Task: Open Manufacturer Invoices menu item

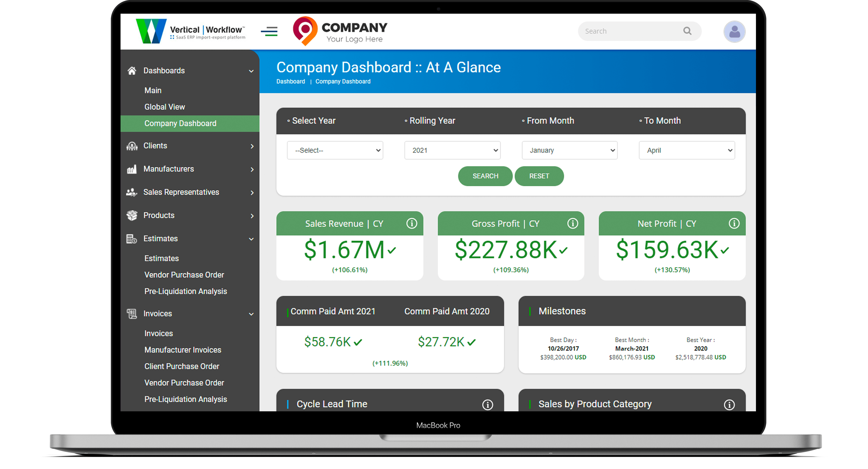Action: tap(183, 350)
